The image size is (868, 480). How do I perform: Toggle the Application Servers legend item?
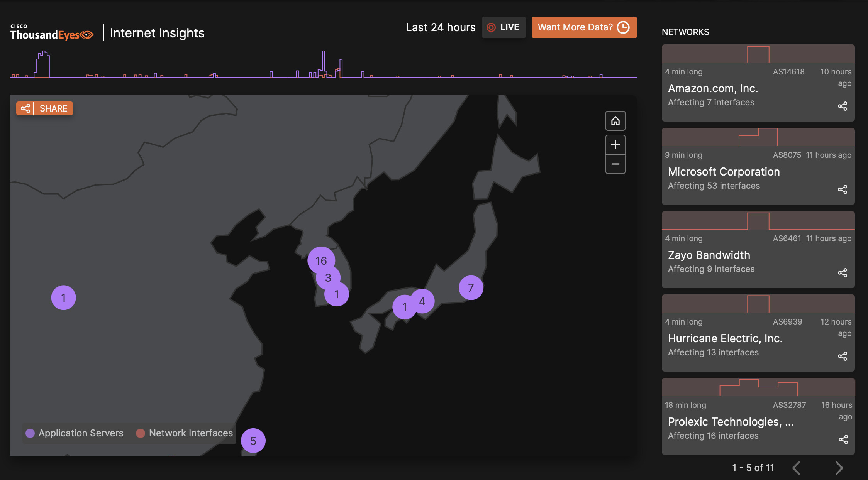click(75, 433)
